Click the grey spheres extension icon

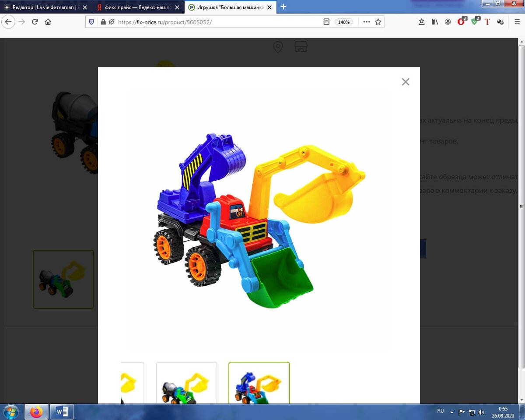point(500,22)
